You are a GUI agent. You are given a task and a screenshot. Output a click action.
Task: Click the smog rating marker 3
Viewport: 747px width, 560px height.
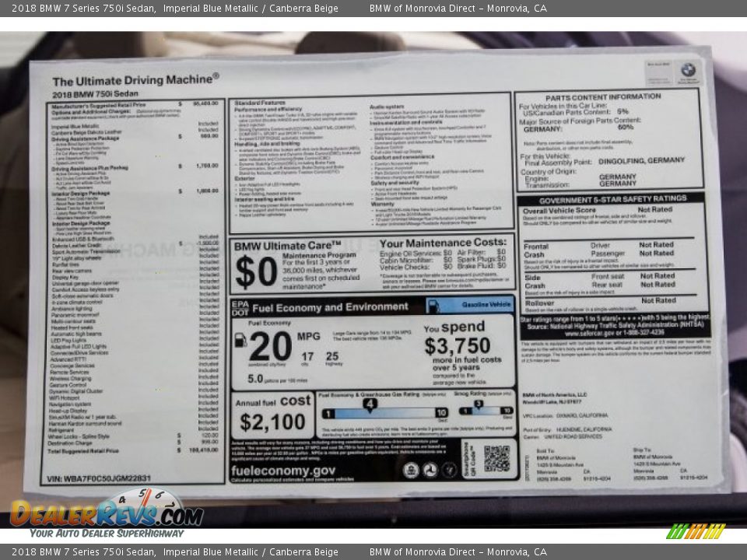pos(478,403)
